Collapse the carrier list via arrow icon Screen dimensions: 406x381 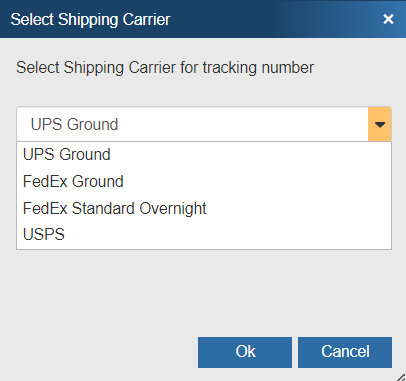(x=380, y=124)
